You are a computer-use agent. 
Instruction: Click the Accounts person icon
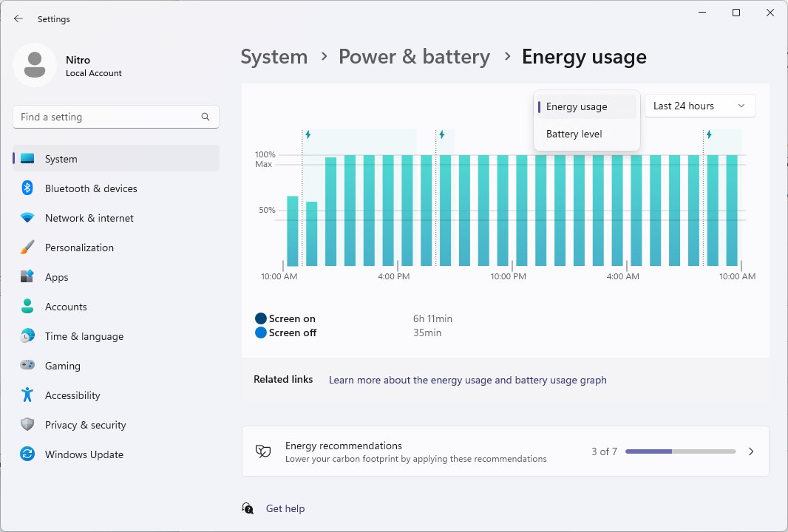27,306
